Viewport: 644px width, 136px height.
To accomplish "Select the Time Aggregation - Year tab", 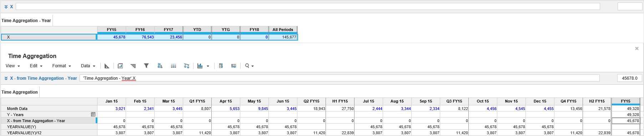I will [x=26, y=21].
